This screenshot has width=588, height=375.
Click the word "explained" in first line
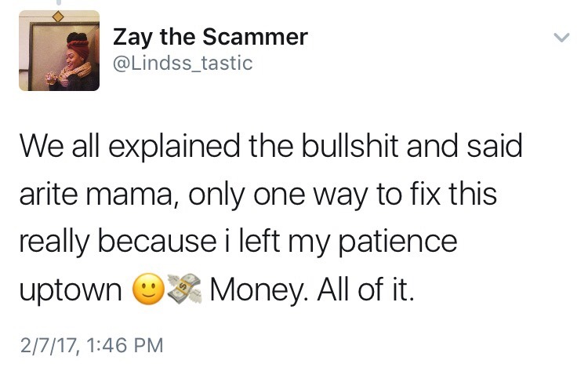174,147
